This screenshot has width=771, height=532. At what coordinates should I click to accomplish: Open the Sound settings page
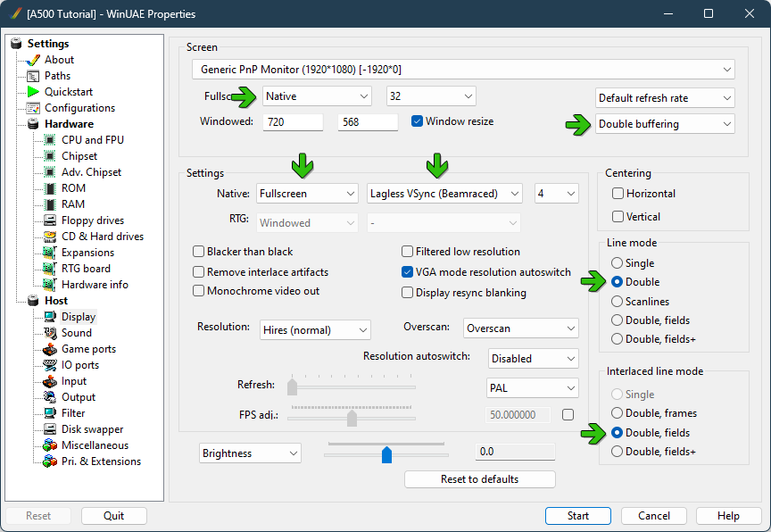coord(76,333)
